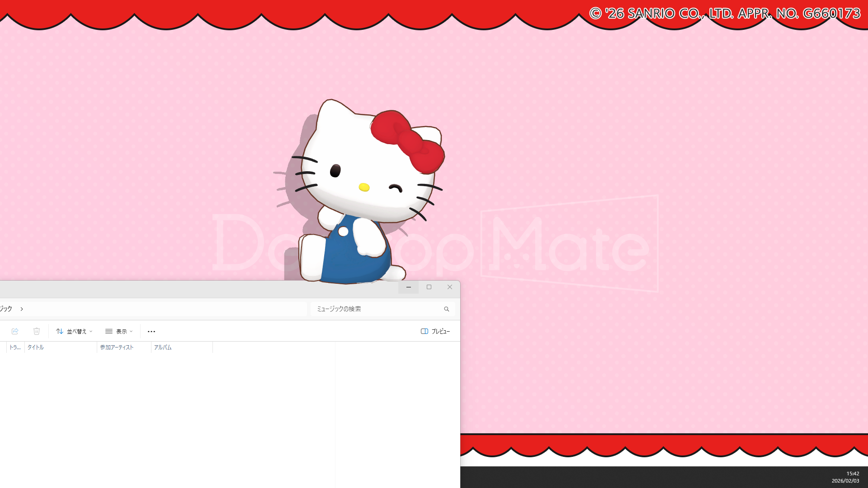Open the 並べ替え sort menu
Viewport: 868px width, 488px height.
point(77,331)
